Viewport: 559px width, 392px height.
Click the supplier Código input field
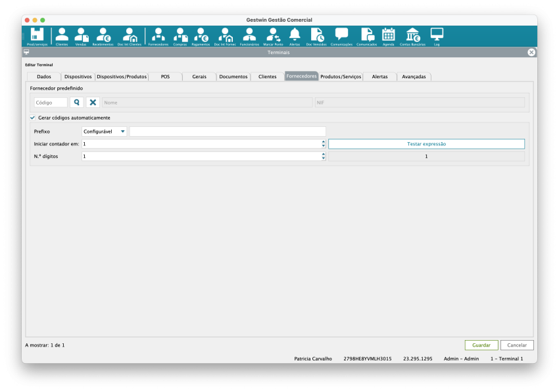pos(51,103)
